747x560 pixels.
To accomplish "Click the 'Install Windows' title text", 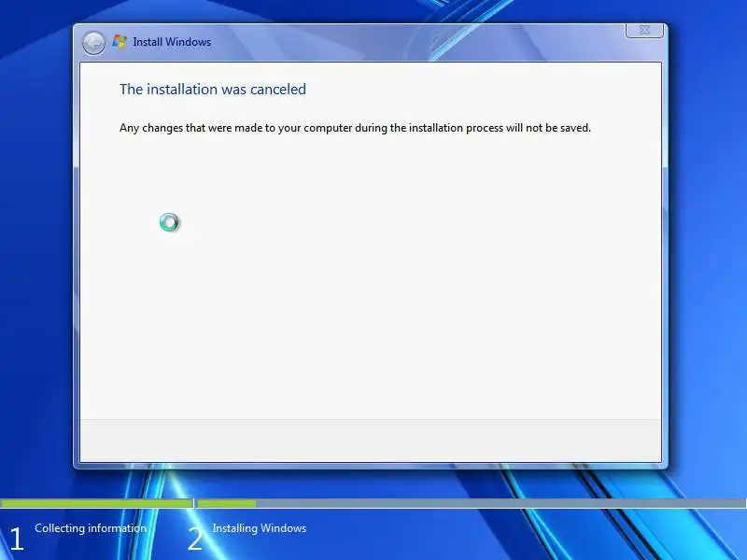I will (172, 42).
